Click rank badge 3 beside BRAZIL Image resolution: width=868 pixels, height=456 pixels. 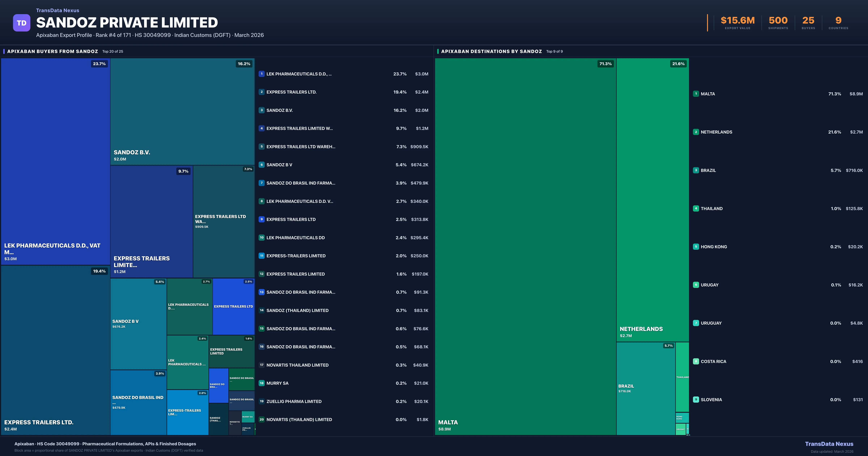(x=696, y=170)
